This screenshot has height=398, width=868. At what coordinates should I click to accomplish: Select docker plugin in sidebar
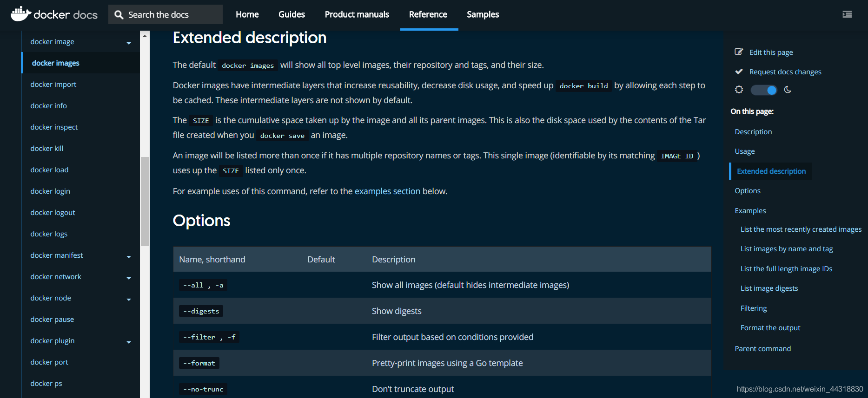point(53,341)
